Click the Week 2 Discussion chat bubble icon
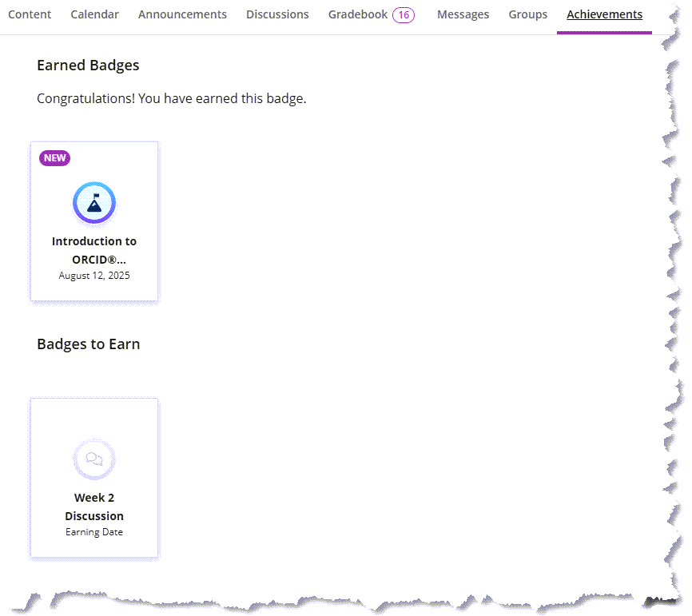This screenshot has height=616, width=692. pyautogui.click(x=94, y=459)
